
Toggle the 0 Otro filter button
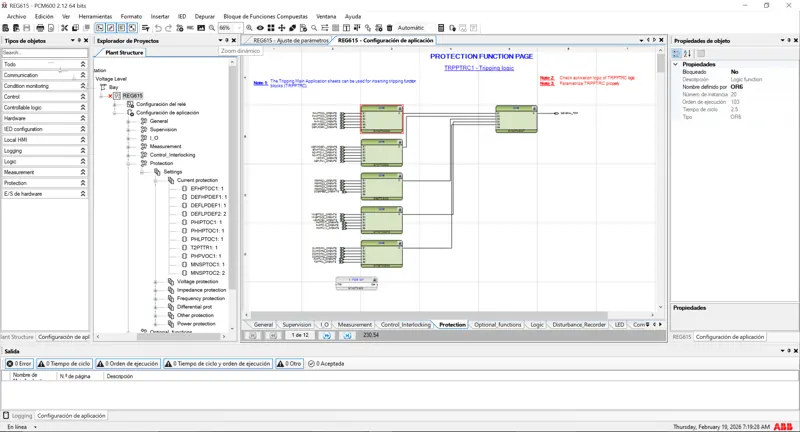[289, 364]
